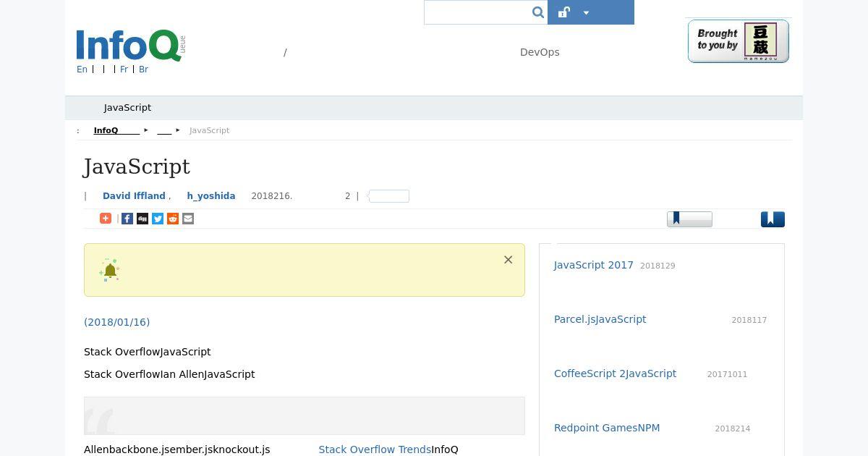The image size is (868, 456).
Task: Switch language to Fr
Action: (124, 69)
